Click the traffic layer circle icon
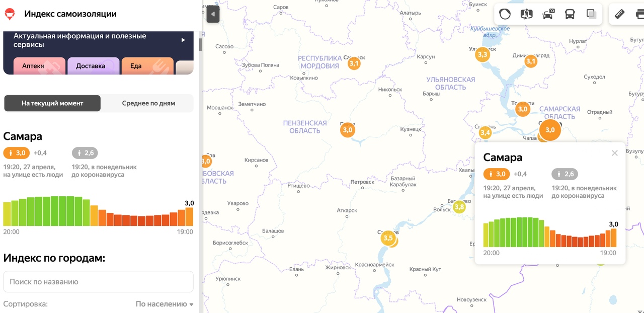 coord(505,14)
